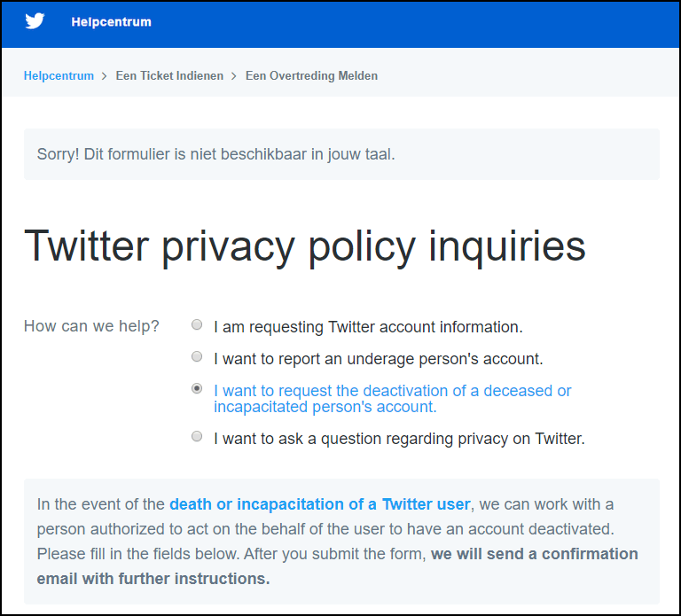Click the 'How can we help?' label
The image size is (681, 616).
(91, 326)
